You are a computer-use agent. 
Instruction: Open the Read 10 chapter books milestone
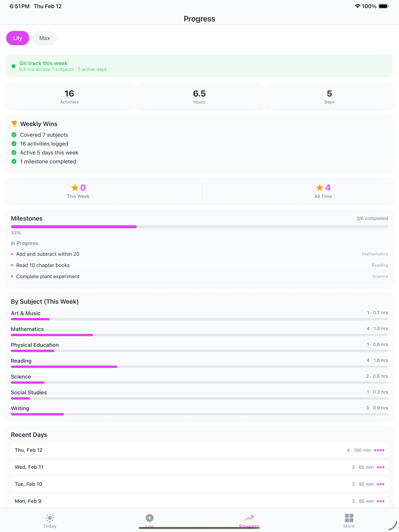click(199, 265)
